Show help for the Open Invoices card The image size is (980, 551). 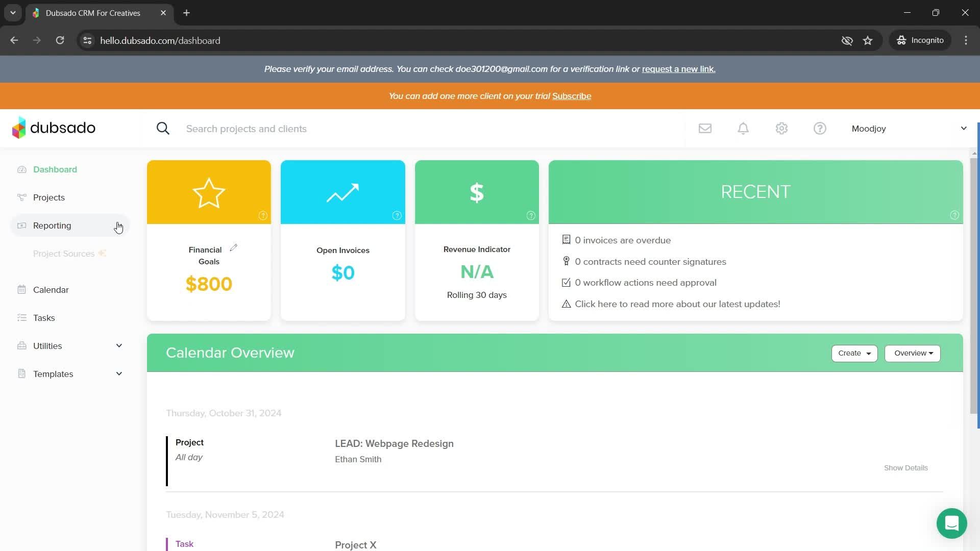[x=397, y=216]
